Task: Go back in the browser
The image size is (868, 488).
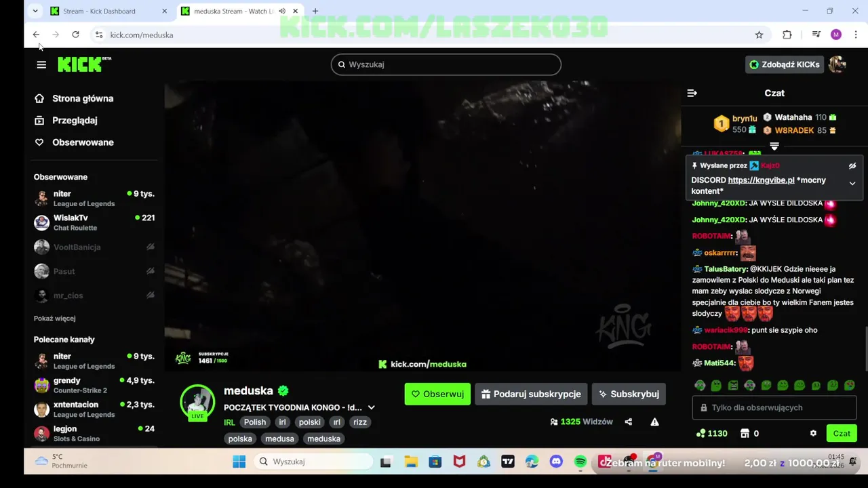Action: pyautogui.click(x=36, y=35)
